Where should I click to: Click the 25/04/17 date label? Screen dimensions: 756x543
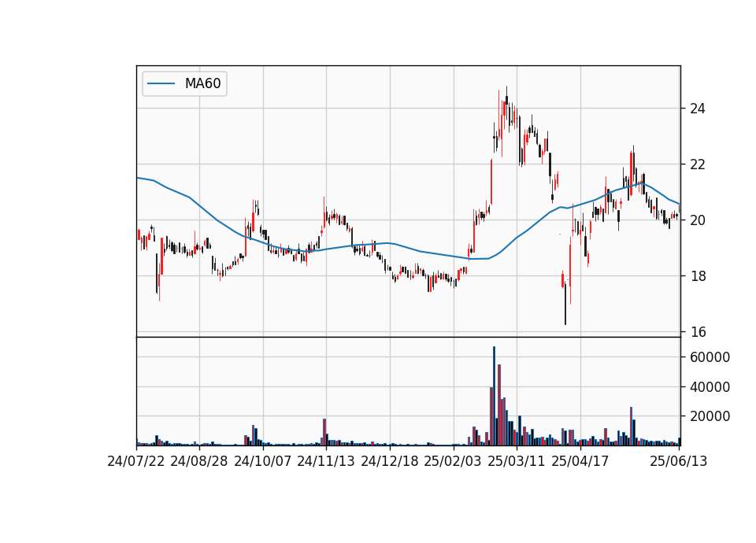(580, 461)
